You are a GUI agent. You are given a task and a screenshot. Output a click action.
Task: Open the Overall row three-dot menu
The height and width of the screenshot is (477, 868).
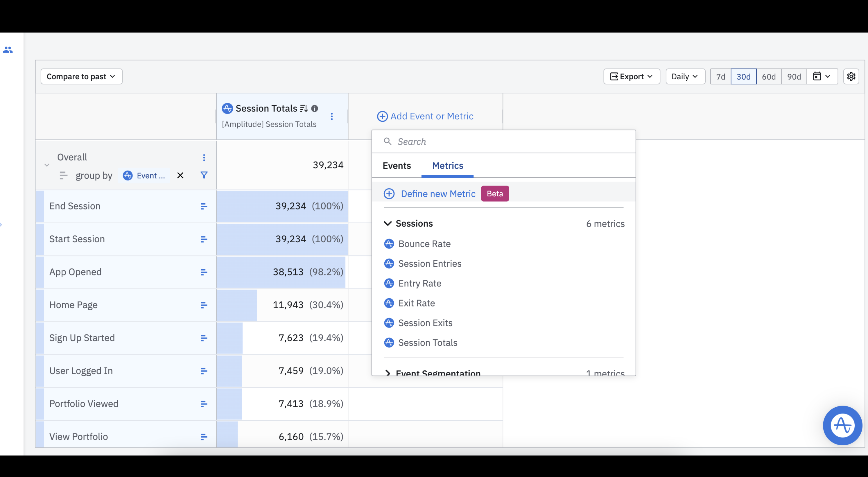[204, 157]
